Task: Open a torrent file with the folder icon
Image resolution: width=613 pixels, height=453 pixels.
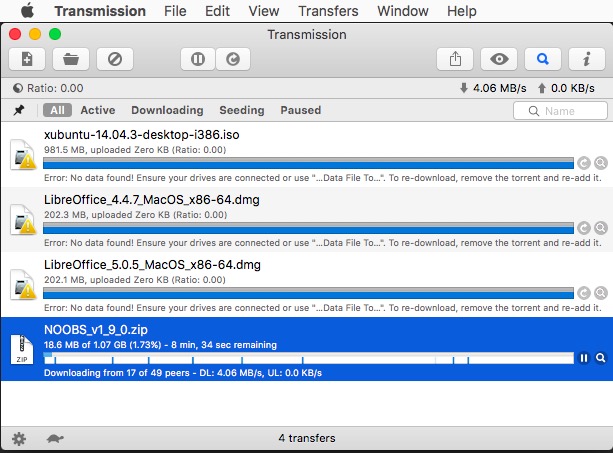Action: (71, 59)
